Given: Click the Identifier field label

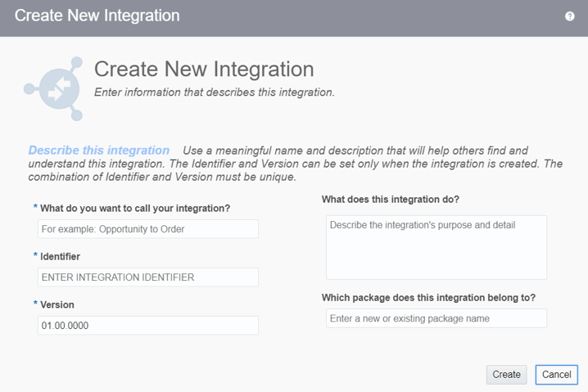Looking at the screenshot, I should click(x=60, y=256).
